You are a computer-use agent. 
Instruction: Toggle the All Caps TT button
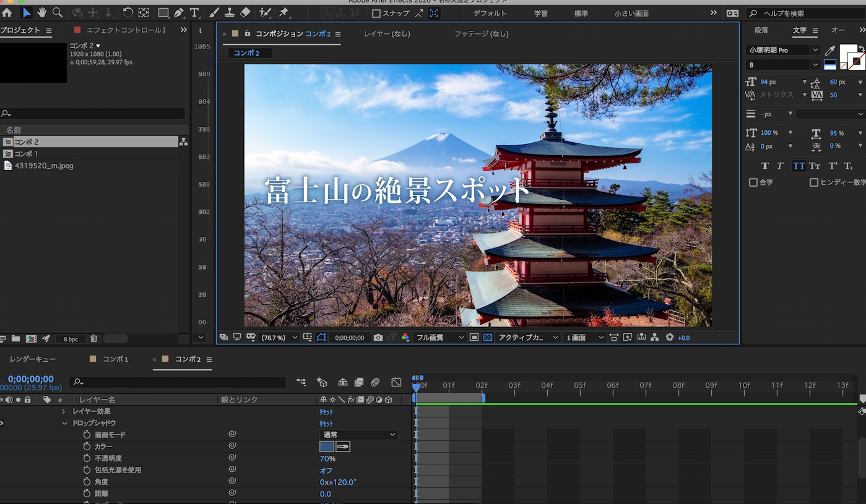(799, 166)
